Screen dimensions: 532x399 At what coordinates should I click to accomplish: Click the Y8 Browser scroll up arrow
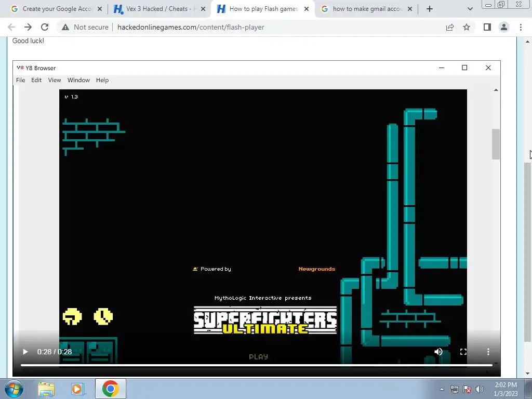click(x=496, y=90)
